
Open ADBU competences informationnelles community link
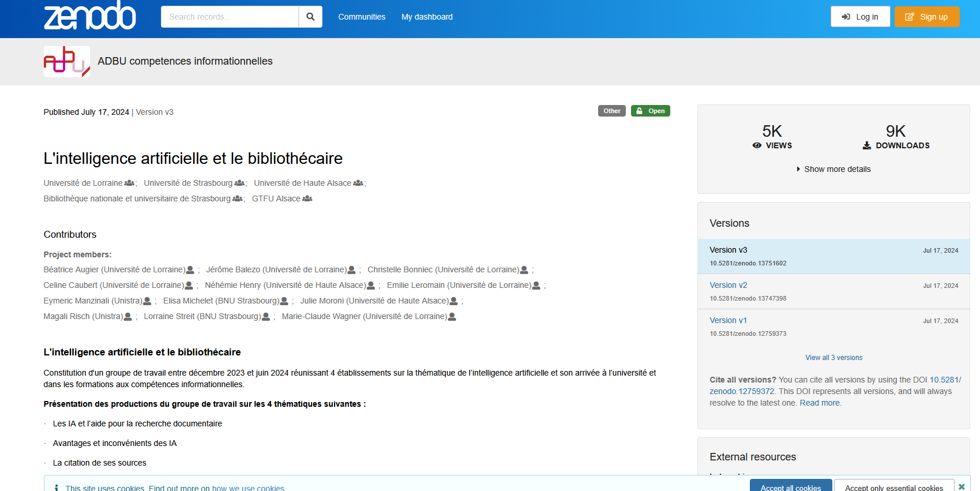[x=185, y=61]
